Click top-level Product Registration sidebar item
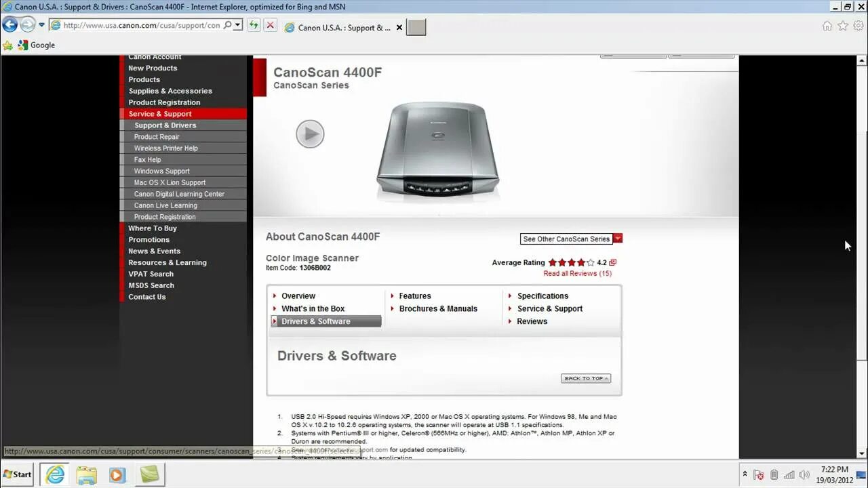 164,102
